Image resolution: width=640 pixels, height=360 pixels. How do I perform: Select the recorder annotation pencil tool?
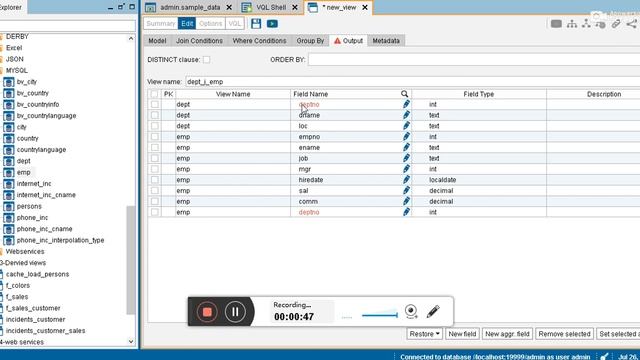coord(433,311)
